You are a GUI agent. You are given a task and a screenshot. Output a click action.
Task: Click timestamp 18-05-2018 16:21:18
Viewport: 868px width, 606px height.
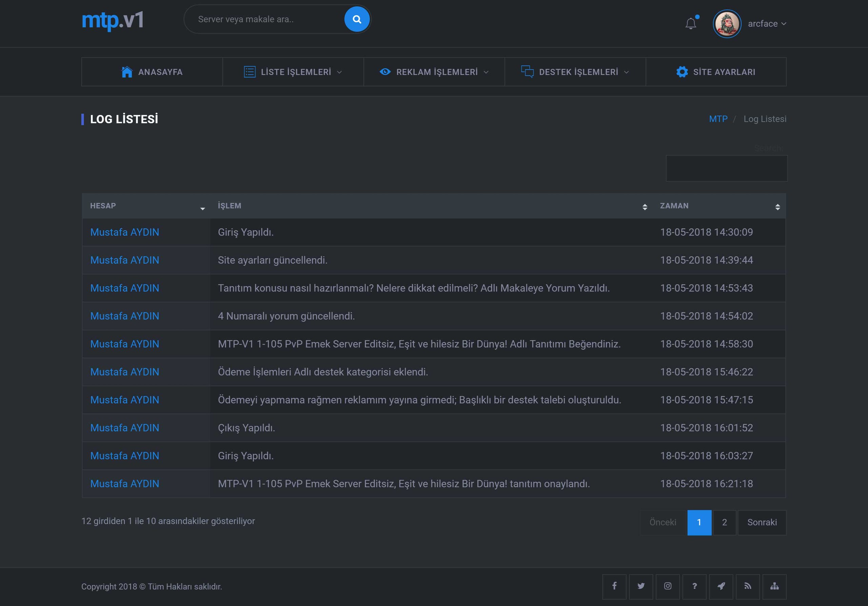[x=706, y=484]
